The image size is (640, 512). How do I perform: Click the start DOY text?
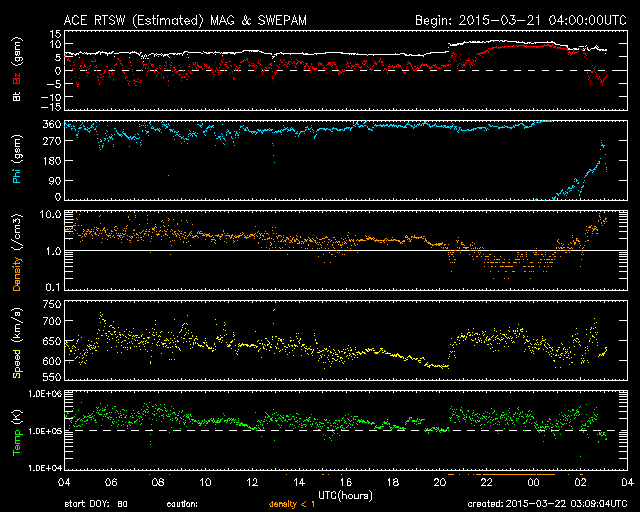[x=96, y=505]
